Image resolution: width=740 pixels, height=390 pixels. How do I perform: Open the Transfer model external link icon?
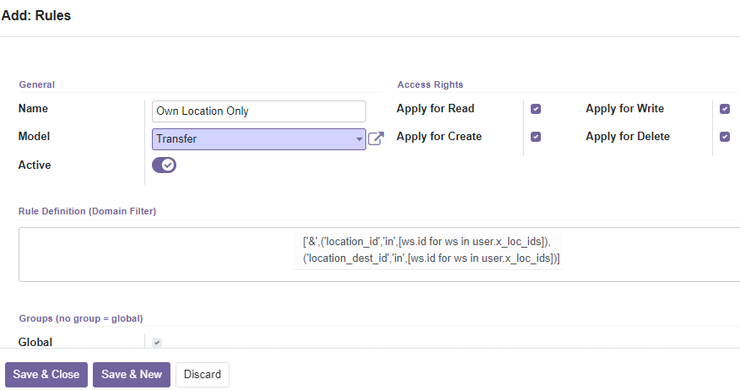click(376, 139)
